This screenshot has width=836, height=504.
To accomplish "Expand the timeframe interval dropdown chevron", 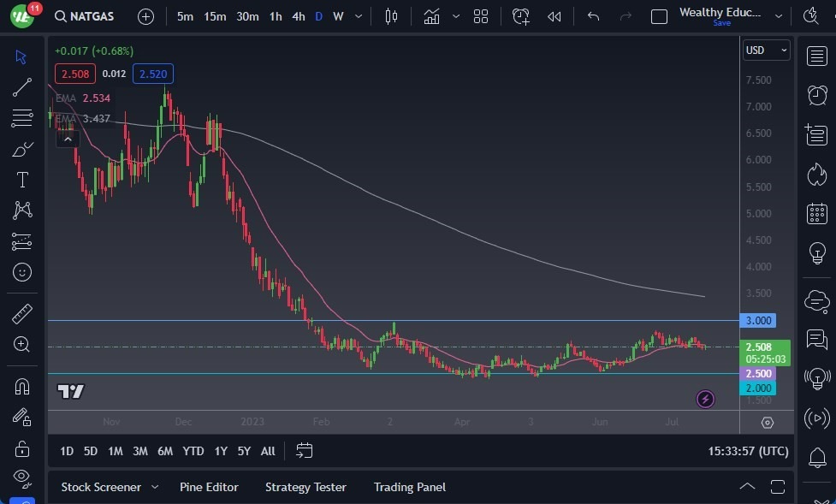I will point(359,16).
